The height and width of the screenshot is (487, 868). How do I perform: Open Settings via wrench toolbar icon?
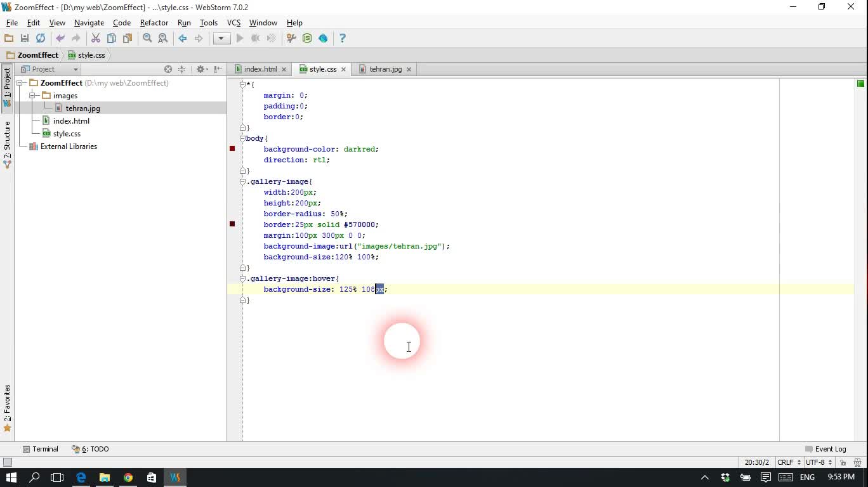click(x=291, y=39)
